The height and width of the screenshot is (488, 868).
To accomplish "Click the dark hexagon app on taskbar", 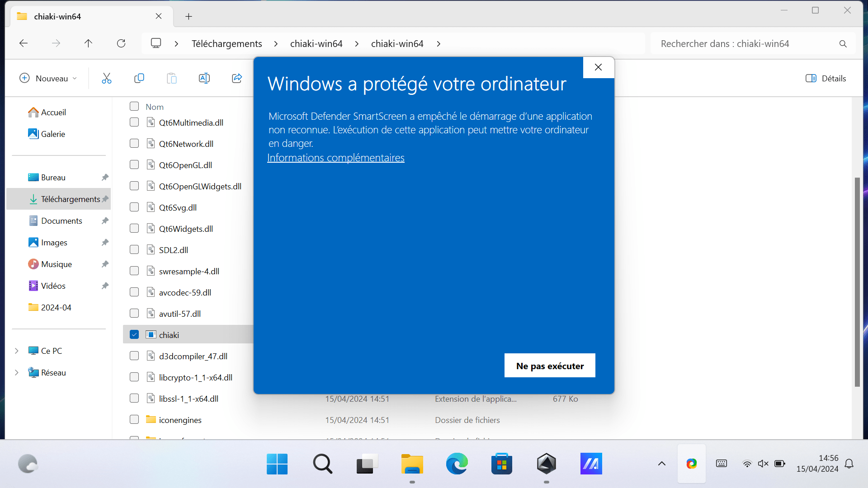I will coord(546,464).
